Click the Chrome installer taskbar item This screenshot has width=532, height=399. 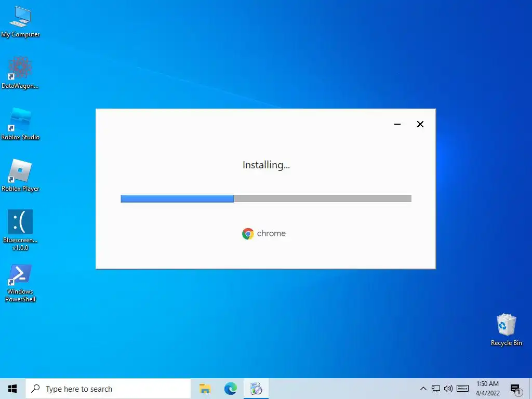point(256,389)
